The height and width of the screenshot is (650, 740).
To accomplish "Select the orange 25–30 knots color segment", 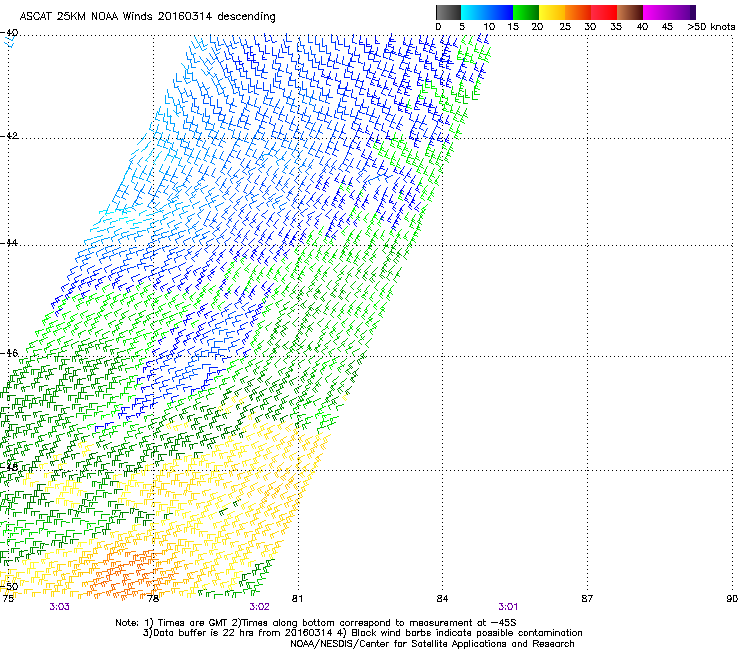I will [x=578, y=12].
